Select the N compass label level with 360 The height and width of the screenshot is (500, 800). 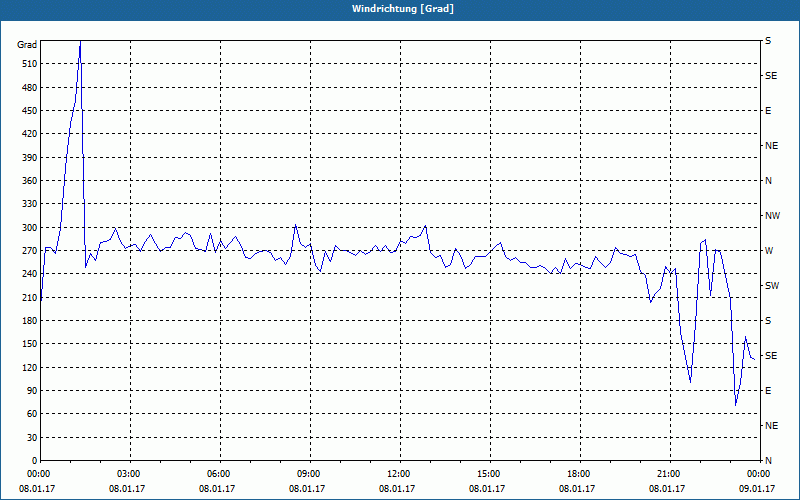click(x=768, y=181)
